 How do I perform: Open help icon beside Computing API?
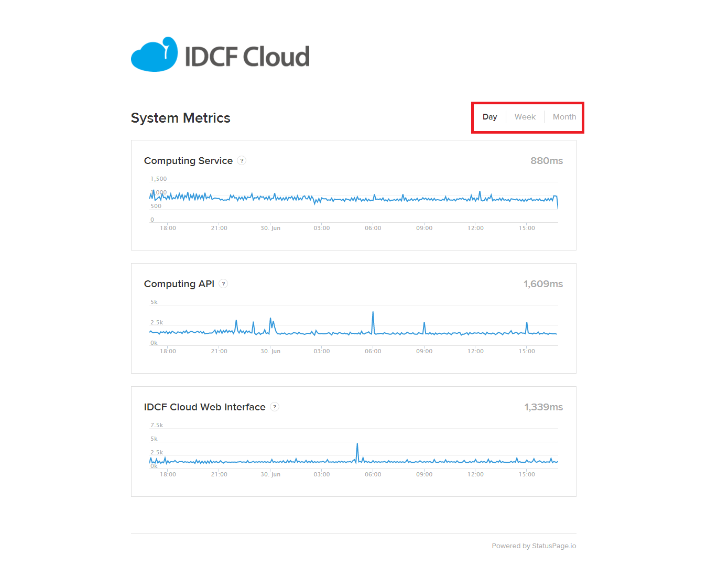[x=223, y=284]
